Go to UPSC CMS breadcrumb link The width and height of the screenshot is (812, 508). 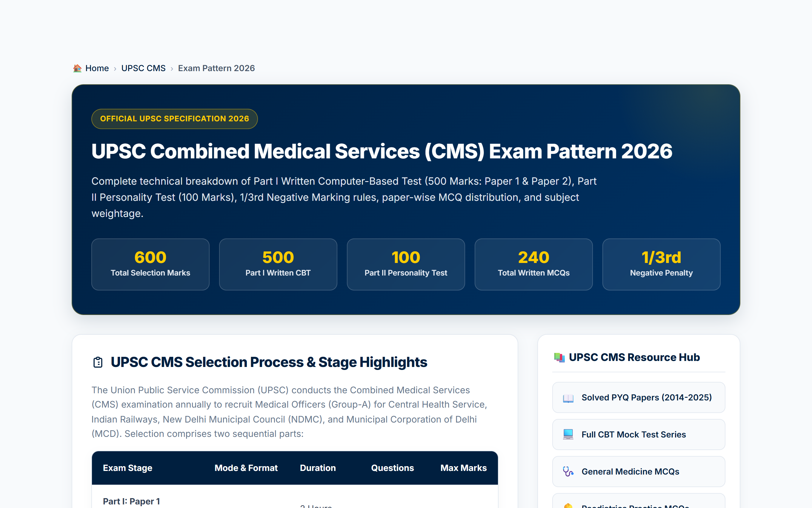[x=143, y=68]
